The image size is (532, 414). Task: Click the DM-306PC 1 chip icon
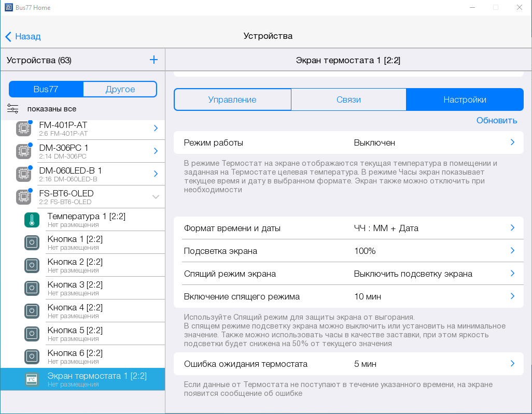[x=23, y=151]
